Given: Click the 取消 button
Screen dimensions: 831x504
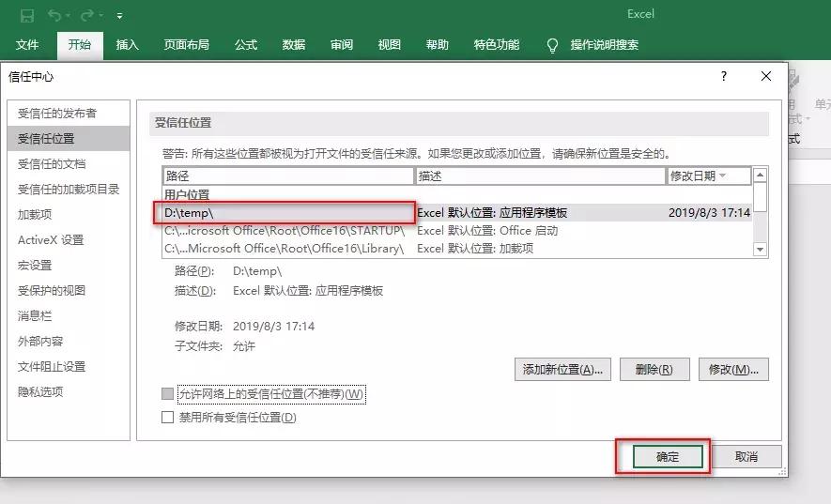Looking at the screenshot, I should pyautogui.click(x=746, y=457).
